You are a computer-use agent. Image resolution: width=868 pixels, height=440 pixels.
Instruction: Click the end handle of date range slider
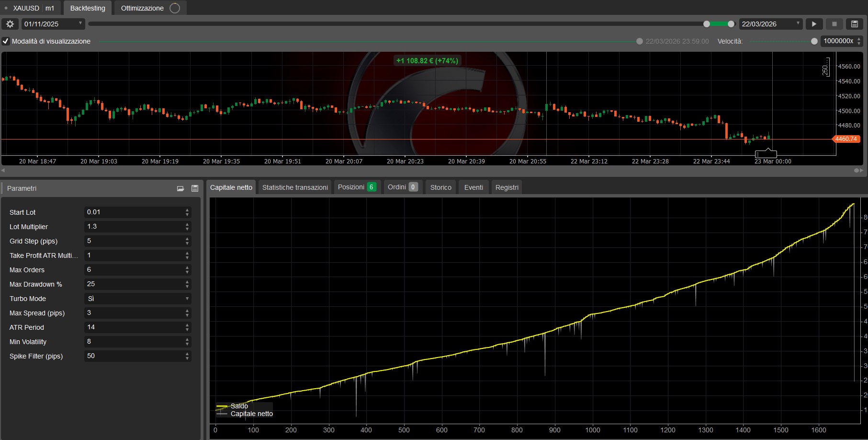pyautogui.click(x=731, y=24)
